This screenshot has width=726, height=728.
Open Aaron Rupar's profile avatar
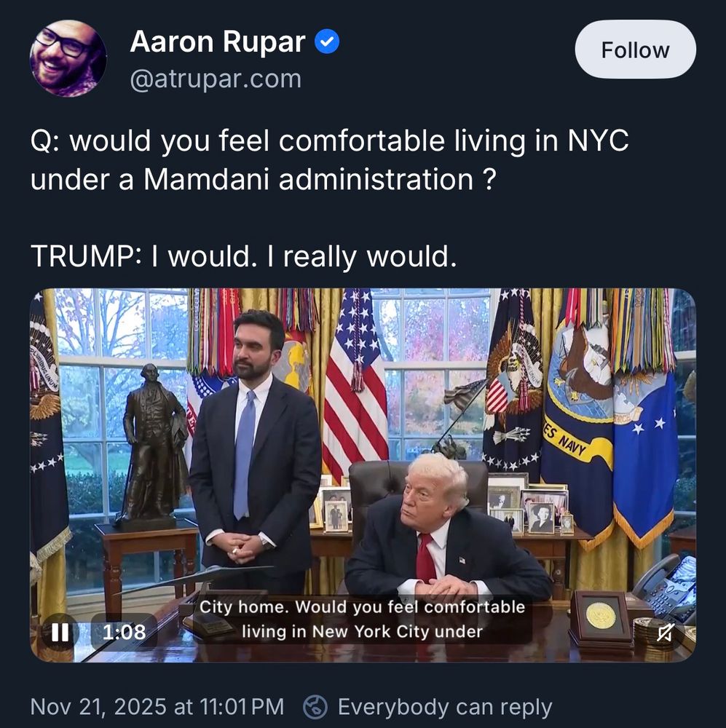68,58
